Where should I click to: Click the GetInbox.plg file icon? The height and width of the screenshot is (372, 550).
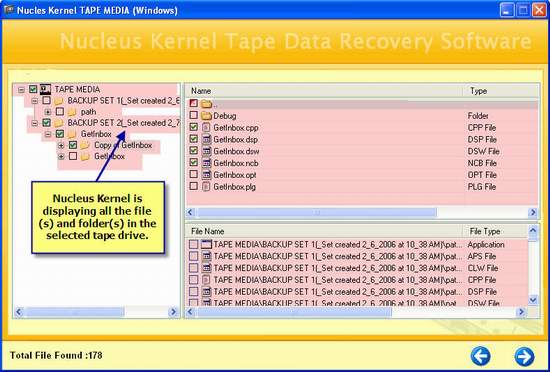[207, 187]
